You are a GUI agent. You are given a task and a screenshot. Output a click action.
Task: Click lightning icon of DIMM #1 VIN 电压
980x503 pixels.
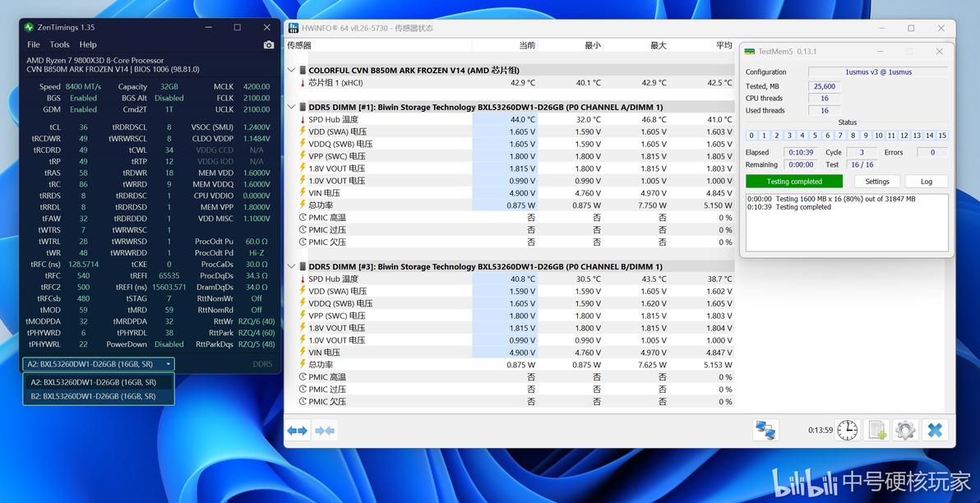point(303,193)
